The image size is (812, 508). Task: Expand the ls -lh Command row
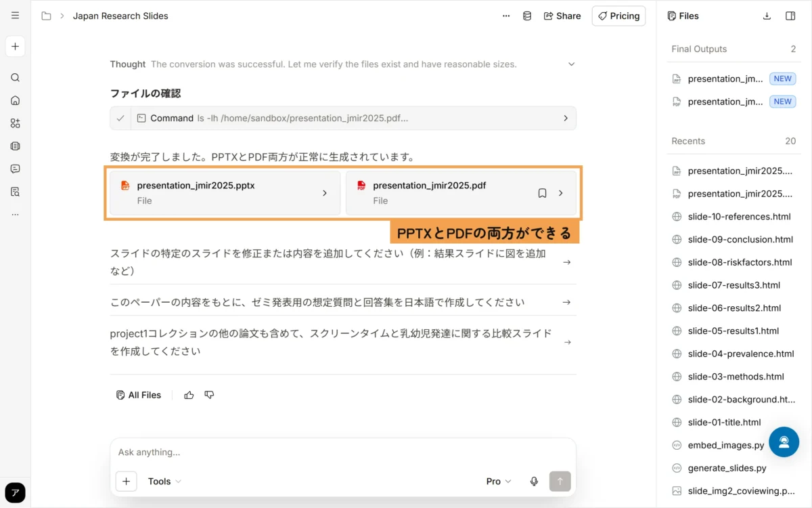pos(343,118)
